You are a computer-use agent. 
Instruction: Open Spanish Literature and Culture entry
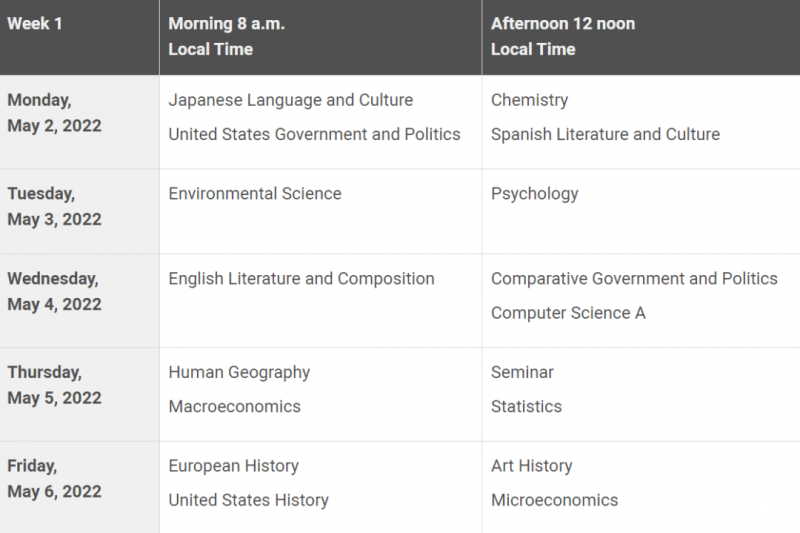[606, 134]
